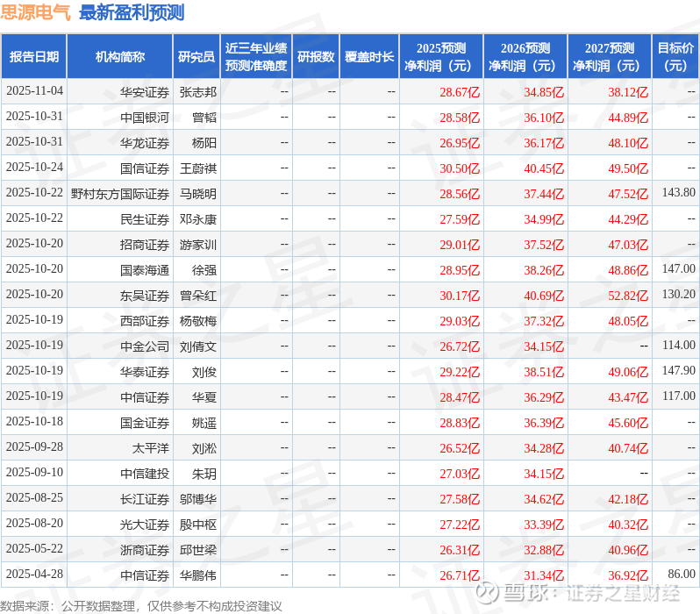Click the date cell 2025-10-18
The width and height of the screenshot is (700, 614).
pos(34,422)
